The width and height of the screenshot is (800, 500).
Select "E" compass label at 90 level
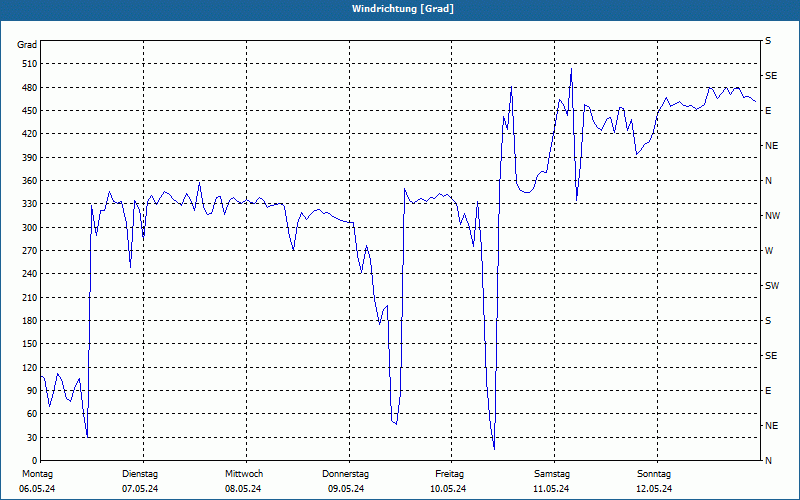tap(768, 391)
